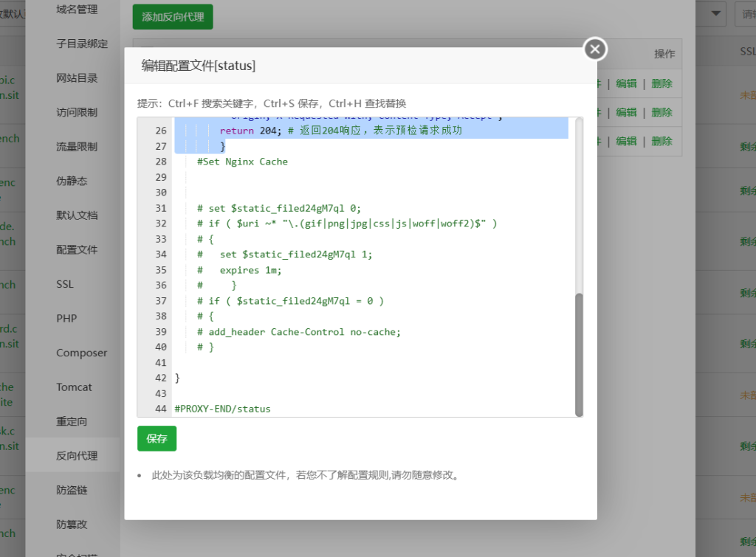This screenshot has height=557, width=756.
Task: Close the 编辑配置文件 dialog with the X icon
Action: 595,49
